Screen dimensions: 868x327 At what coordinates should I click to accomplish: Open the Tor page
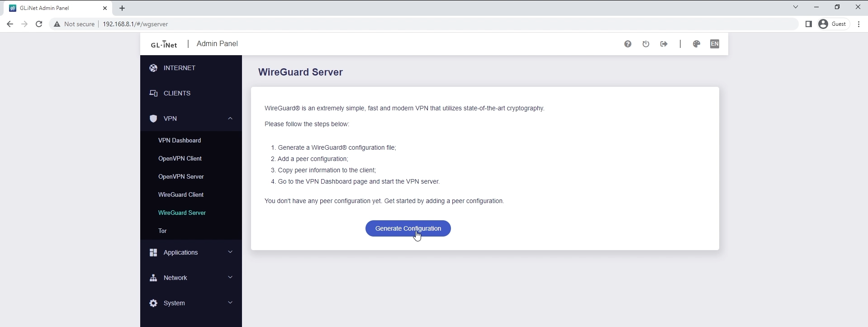pos(162,231)
